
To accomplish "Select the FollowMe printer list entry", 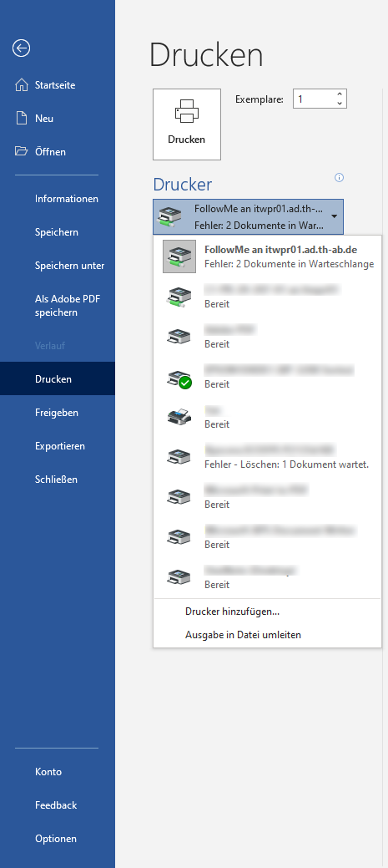I will click(x=268, y=256).
